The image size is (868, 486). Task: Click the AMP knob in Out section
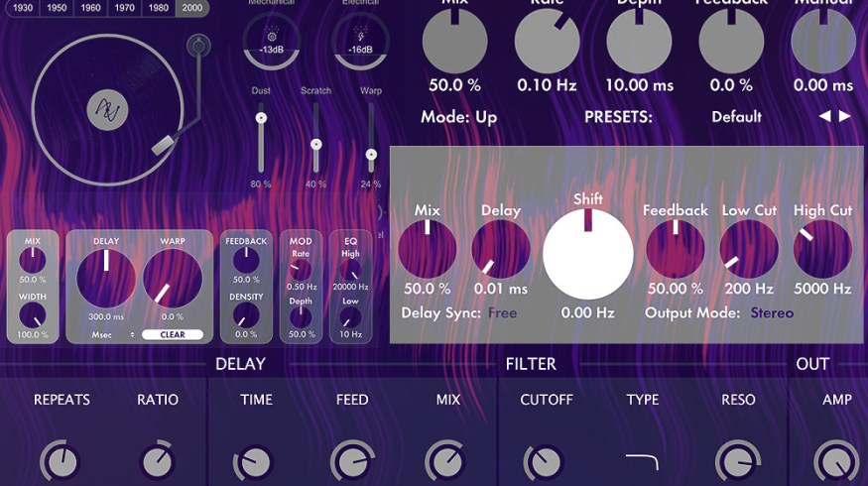click(x=836, y=462)
